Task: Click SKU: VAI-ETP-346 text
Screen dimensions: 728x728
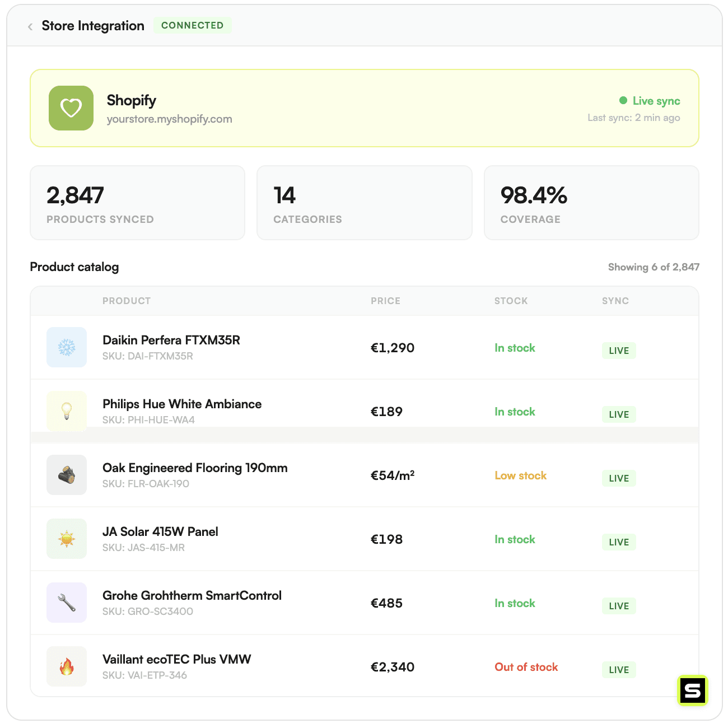Action: point(144,675)
